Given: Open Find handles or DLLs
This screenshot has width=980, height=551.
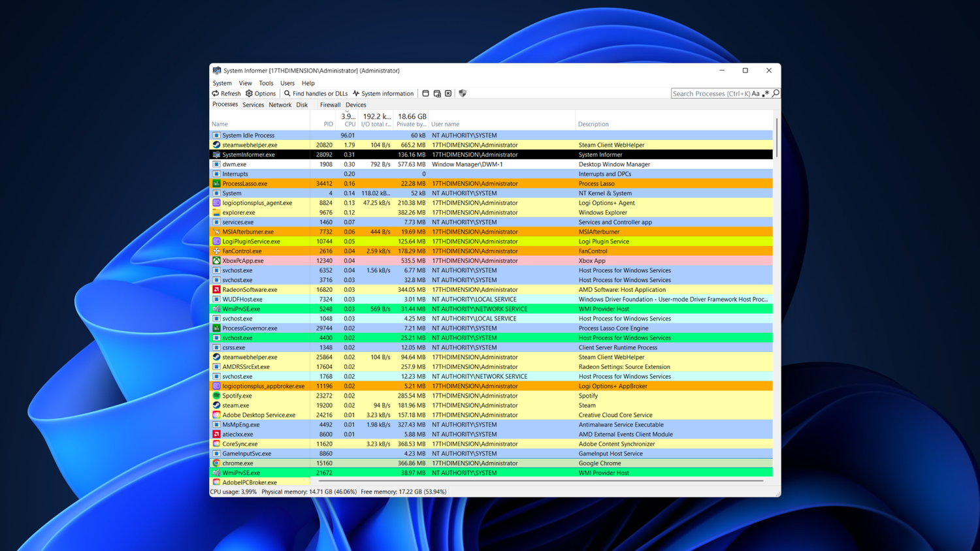Looking at the screenshot, I should click(x=316, y=93).
